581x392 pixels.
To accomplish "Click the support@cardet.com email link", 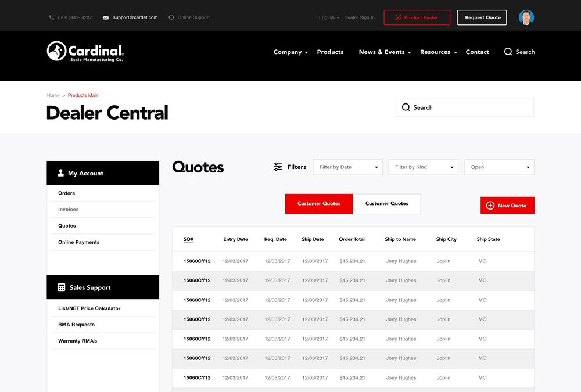I will (x=135, y=17).
